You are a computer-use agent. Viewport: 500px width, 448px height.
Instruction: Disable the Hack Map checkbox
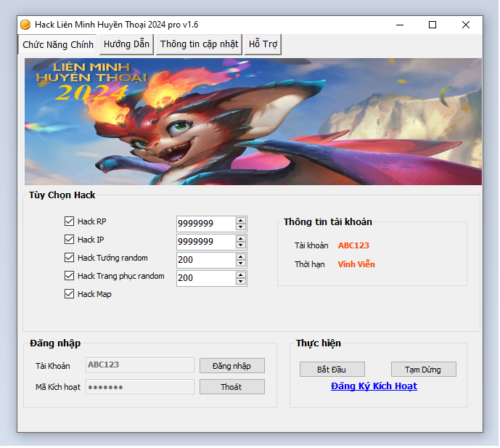pos(69,294)
